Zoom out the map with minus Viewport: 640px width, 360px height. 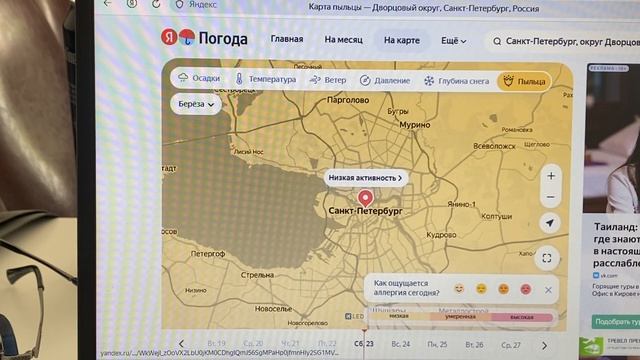coord(550,197)
